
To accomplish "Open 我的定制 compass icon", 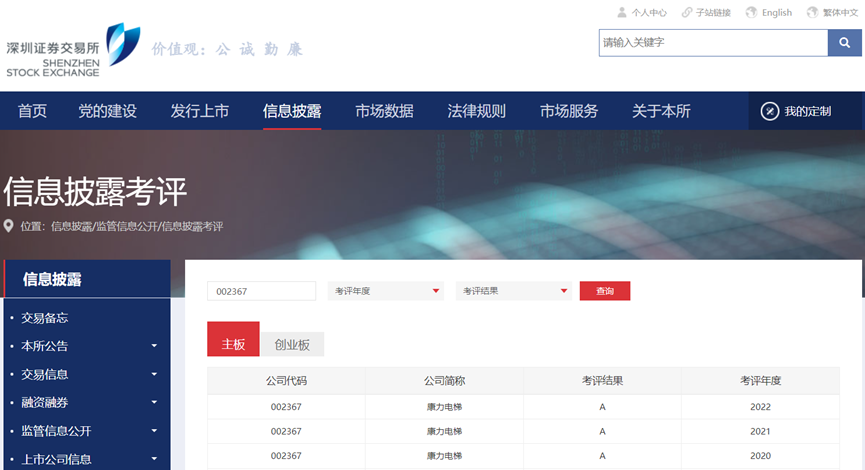I will pos(769,111).
